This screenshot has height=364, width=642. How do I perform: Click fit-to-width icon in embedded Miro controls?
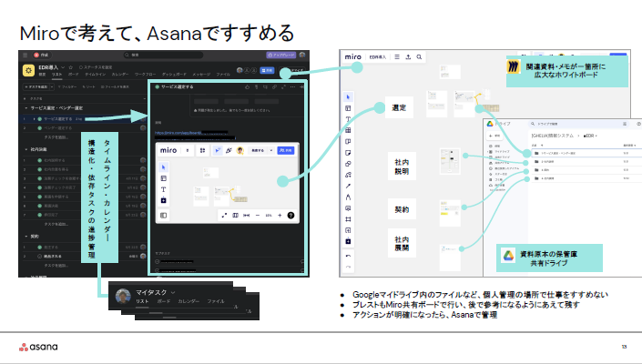247,215
